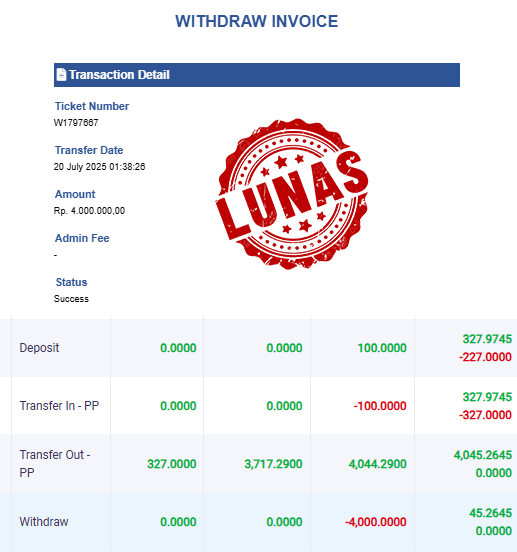
Task: Select the amount Rp. 4.000.000,00
Action: (x=89, y=211)
